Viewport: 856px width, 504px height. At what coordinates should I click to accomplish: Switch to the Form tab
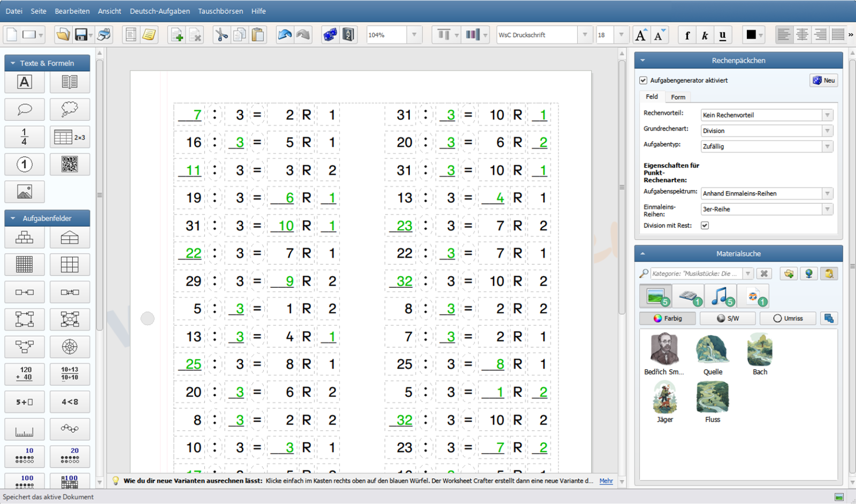click(678, 97)
